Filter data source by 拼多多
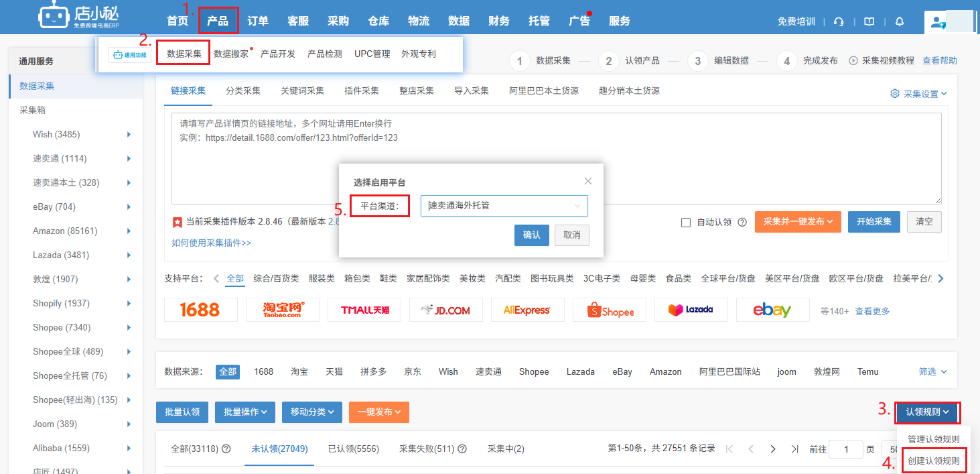The height and width of the screenshot is (474, 980). 373,371
